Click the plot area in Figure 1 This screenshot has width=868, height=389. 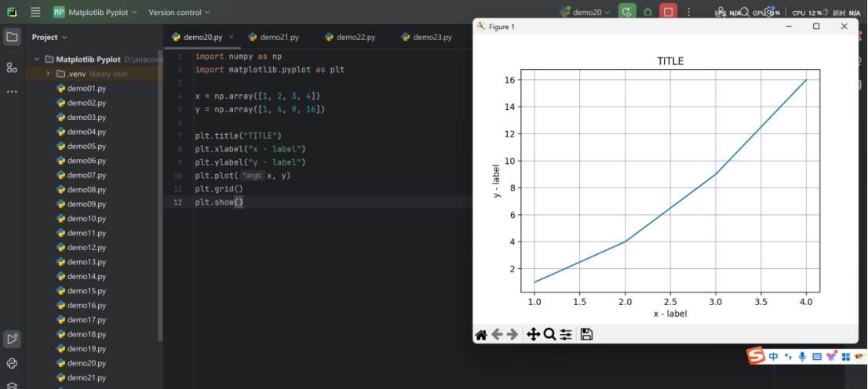669,181
